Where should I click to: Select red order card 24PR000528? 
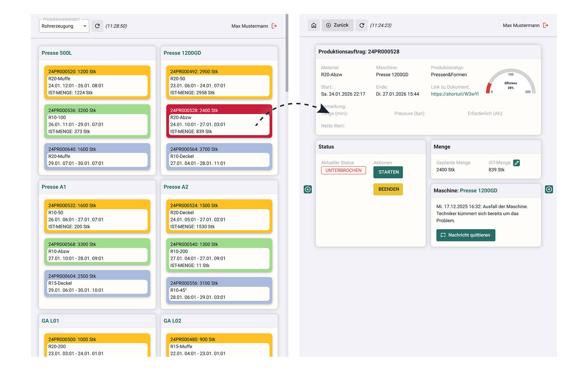(x=219, y=121)
